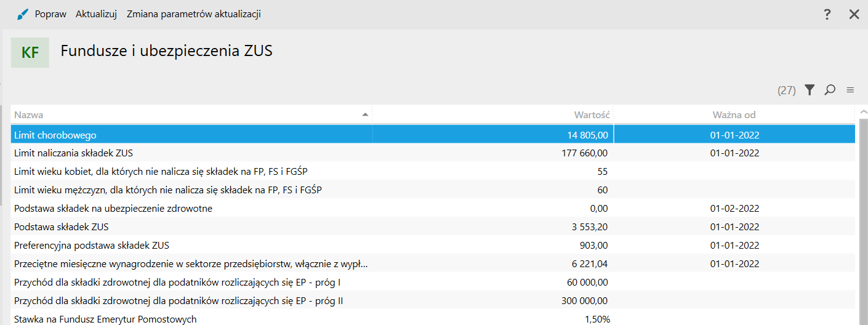Select the Limit naliczania składek ZUS row

pyautogui.click(x=433, y=153)
